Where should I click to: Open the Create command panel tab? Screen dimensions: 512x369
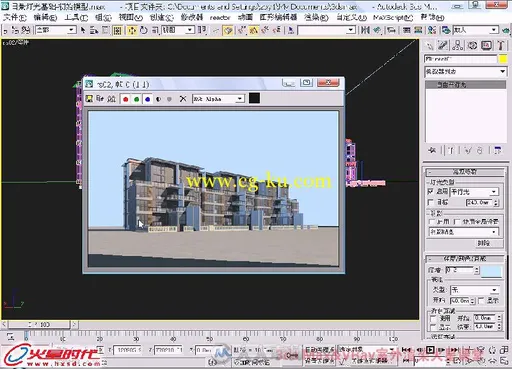tap(429, 45)
